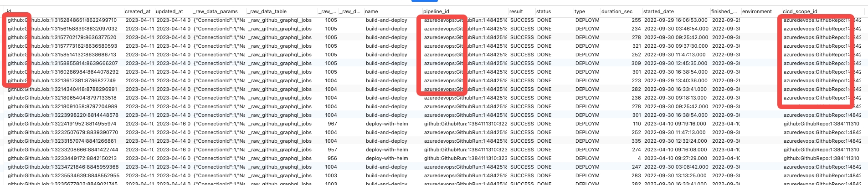Viewport: 868px width, 185px height.
Task: Click the type column header
Action: point(580,11)
